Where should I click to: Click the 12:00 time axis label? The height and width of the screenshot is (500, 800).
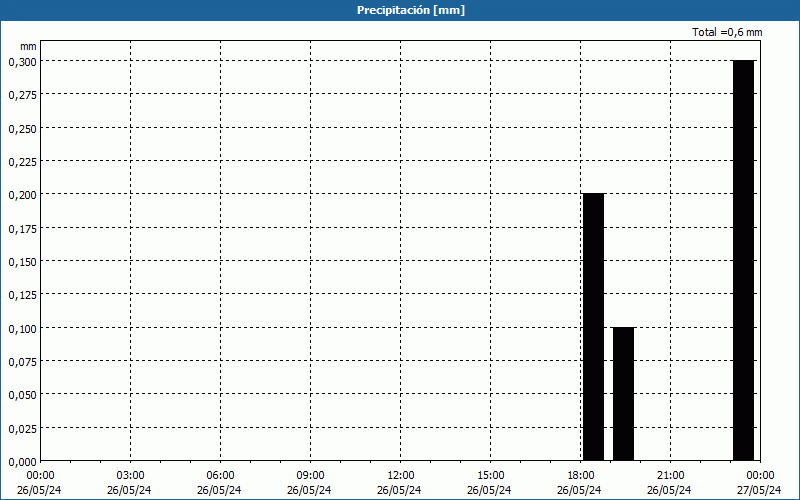401,476
